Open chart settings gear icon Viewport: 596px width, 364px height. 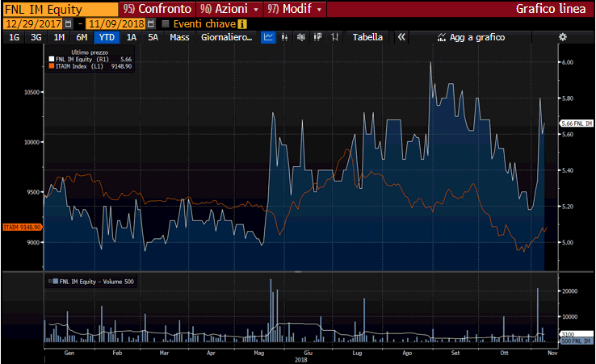[x=563, y=37]
